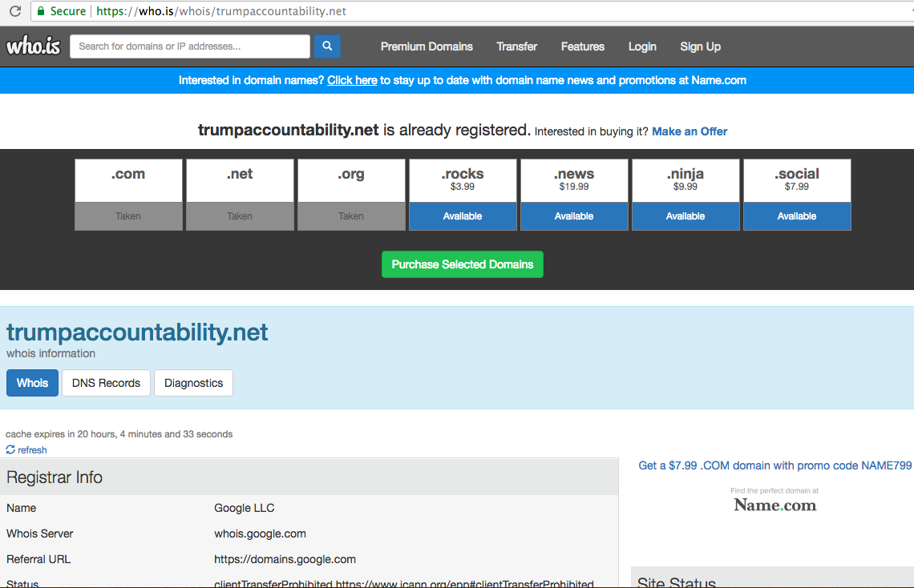The image size is (914, 588).
Task: Click the browser address bar URL
Action: point(221,11)
